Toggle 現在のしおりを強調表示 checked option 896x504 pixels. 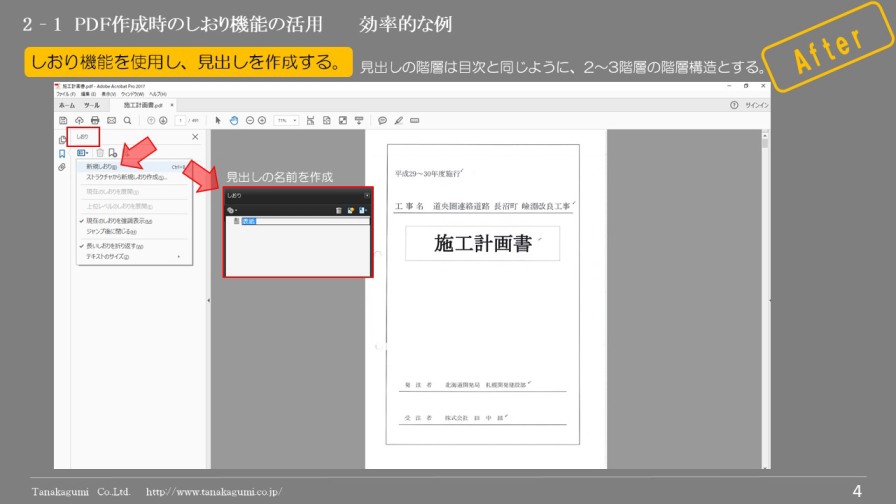[118, 221]
